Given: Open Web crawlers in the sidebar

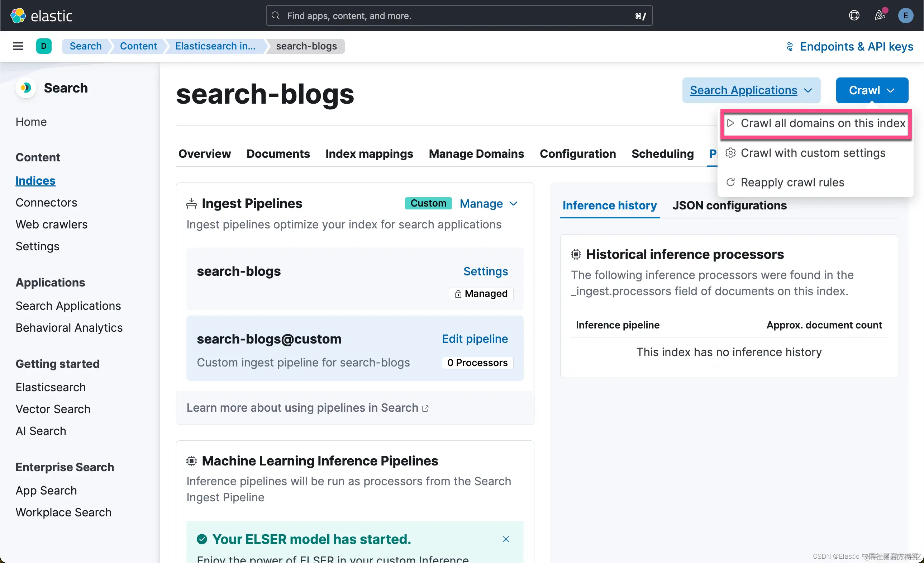Looking at the screenshot, I should click(51, 224).
